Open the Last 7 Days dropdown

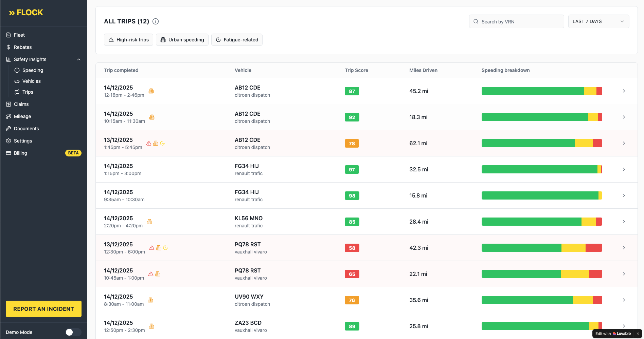pyautogui.click(x=598, y=21)
